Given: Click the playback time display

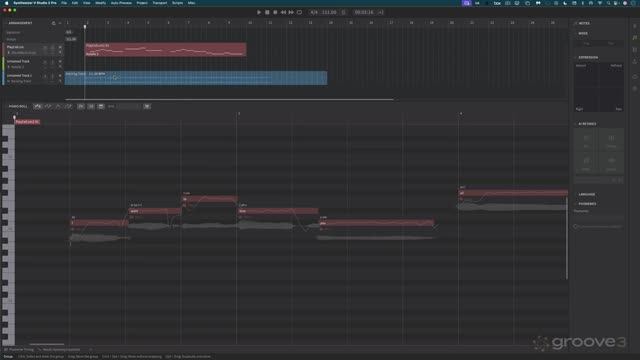Looking at the screenshot, I should coord(364,12).
